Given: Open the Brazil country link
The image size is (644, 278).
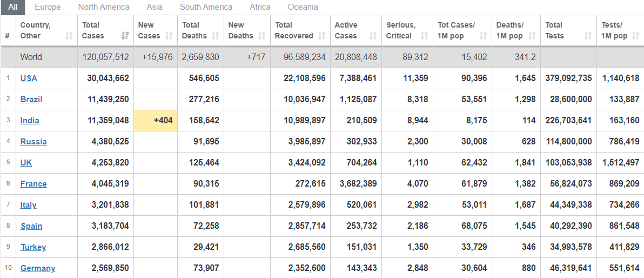Looking at the screenshot, I should click(31, 100).
